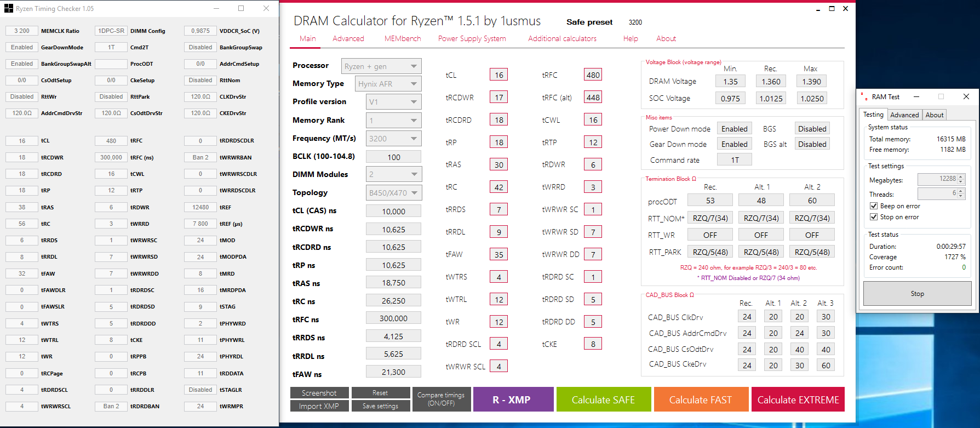Click the tRAS value 30 in DRAM Calculator
This screenshot has width=980, height=428.
(x=498, y=165)
